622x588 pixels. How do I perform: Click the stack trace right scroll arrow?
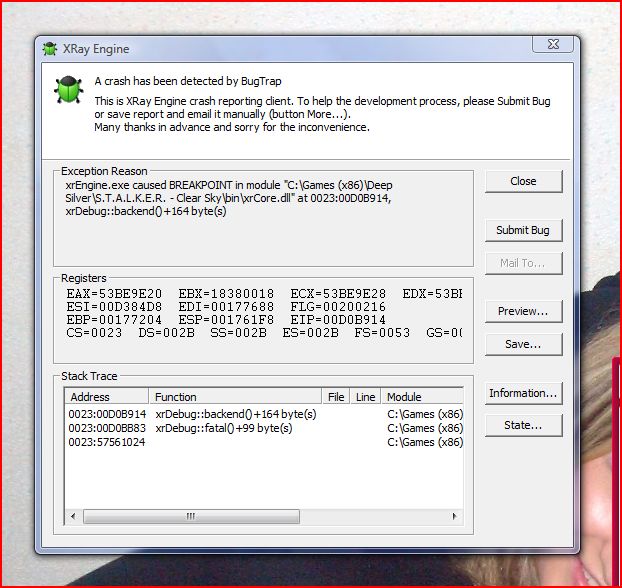point(455,516)
